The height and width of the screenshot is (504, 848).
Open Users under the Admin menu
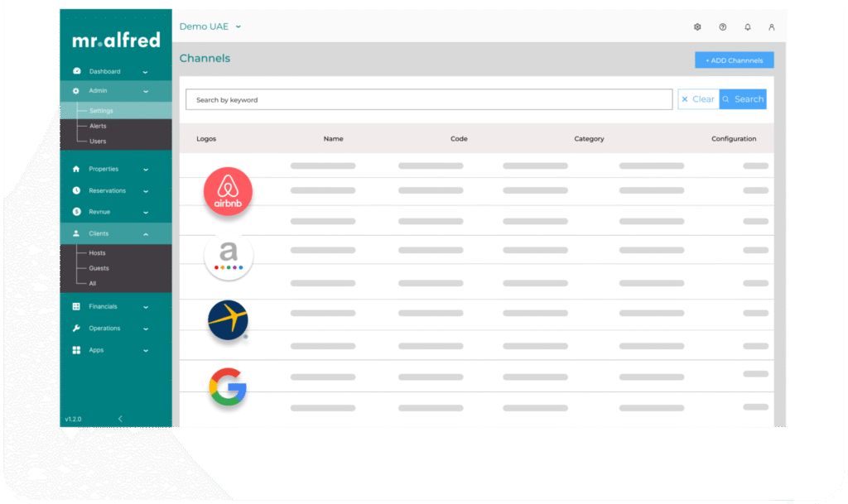(x=98, y=142)
